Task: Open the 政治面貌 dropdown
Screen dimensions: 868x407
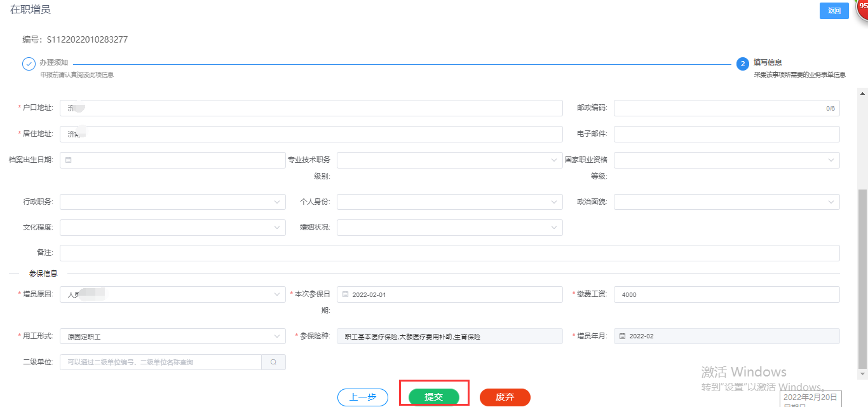Action: [726, 202]
